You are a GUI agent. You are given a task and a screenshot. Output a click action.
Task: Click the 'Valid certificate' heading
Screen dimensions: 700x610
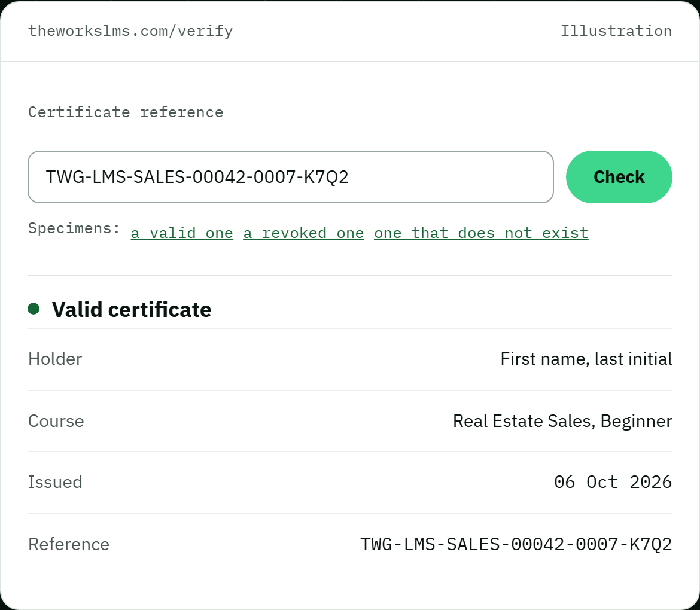132,309
